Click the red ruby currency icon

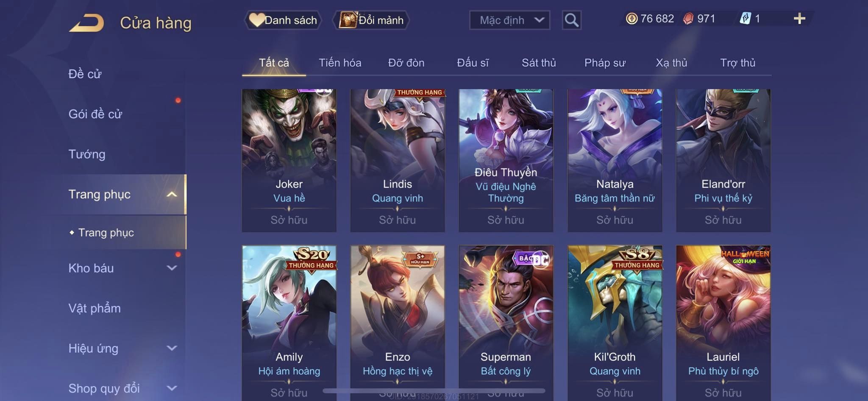688,19
